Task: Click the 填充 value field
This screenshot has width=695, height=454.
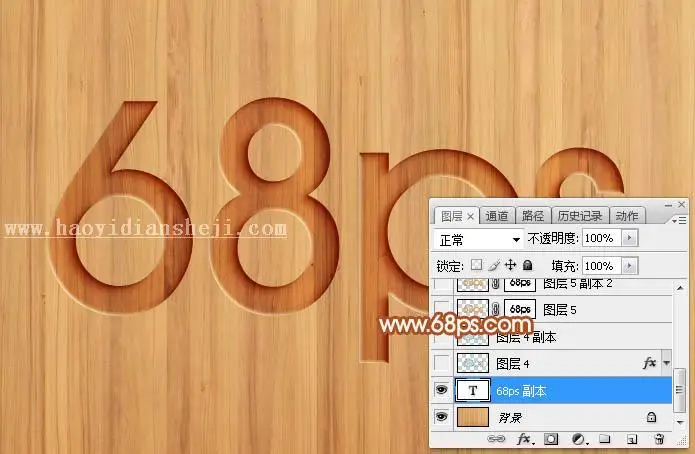Action: [x=602, y=266]
